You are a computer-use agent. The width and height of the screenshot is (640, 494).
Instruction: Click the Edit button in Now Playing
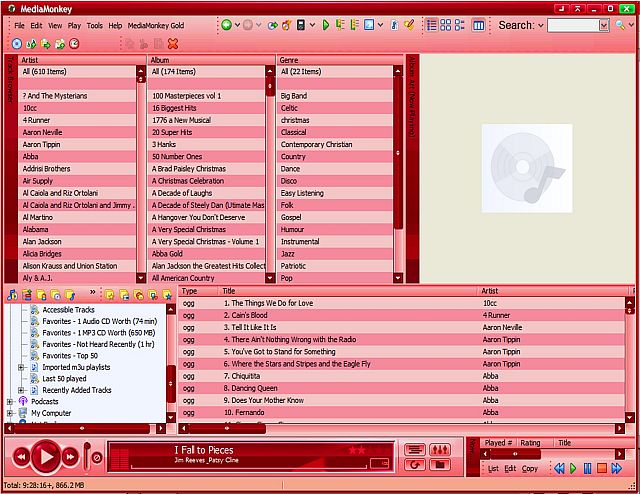(x=510, y=469)
